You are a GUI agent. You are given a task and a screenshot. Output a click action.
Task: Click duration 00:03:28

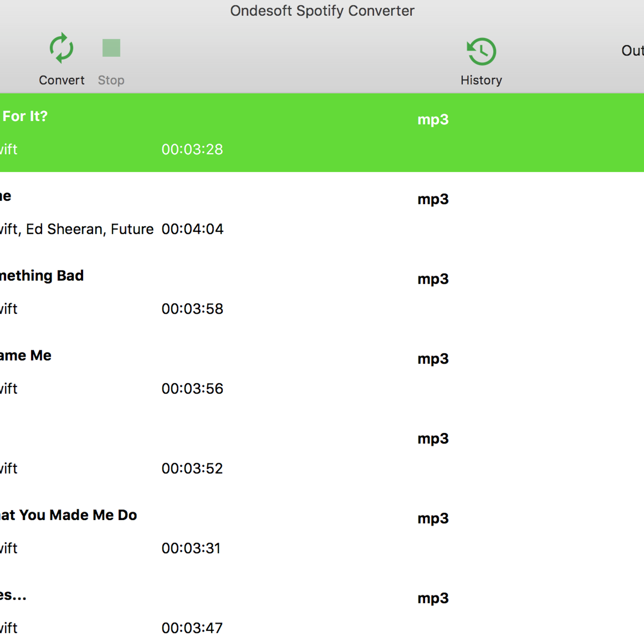(192, 149)
